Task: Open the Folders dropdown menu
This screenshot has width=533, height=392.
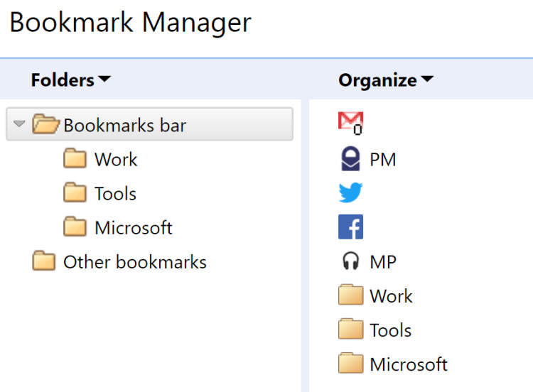Action: 70,80
